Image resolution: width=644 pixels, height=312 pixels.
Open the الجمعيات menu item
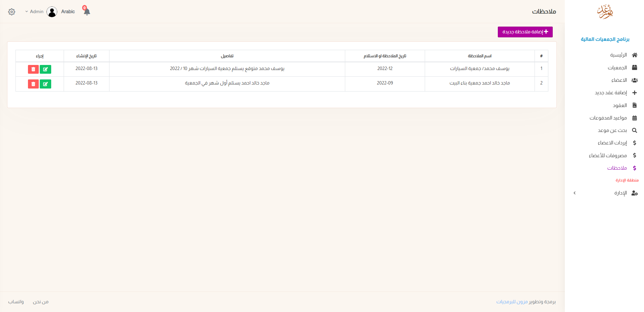[617, 68]
